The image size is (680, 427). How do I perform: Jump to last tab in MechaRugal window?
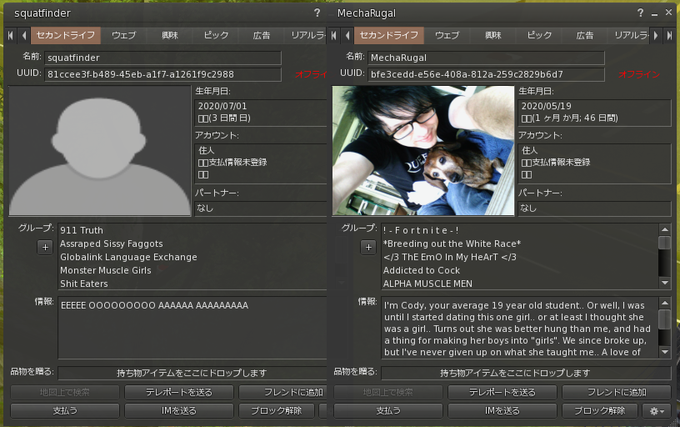pos(669,35)
